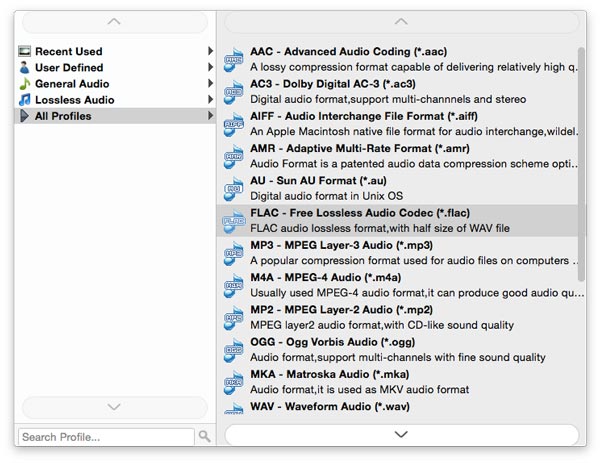Screen dimensions: 600x463
Task: Click the Search Profile input field
Action: [x=106, y=437]
